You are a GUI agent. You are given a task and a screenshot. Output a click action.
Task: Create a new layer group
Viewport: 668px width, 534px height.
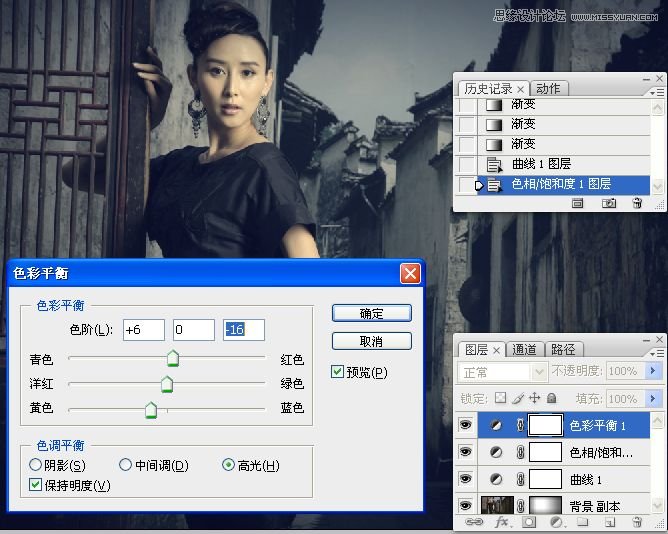(583, 522)
